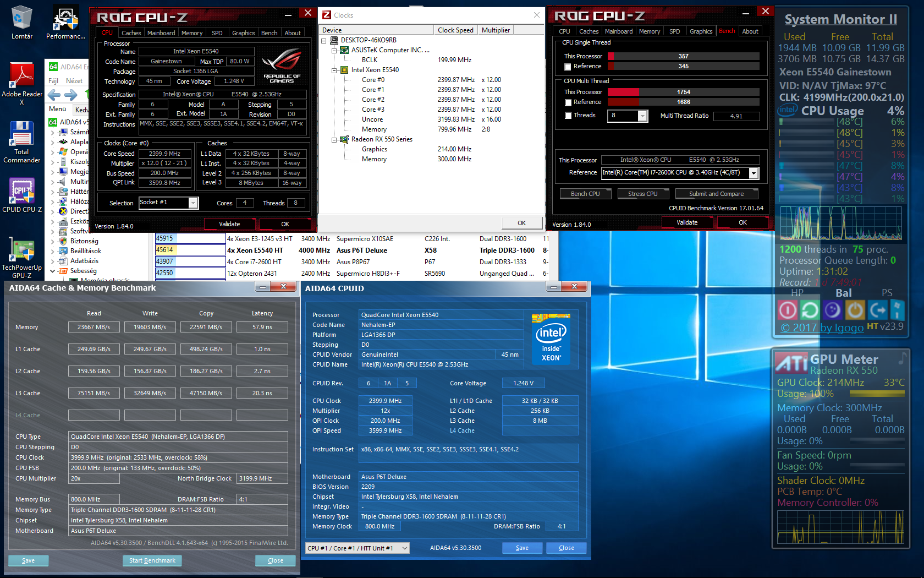Open SPD tab in left CPU-Z window
The image size is (924, 578).
(x=217, y=33)
